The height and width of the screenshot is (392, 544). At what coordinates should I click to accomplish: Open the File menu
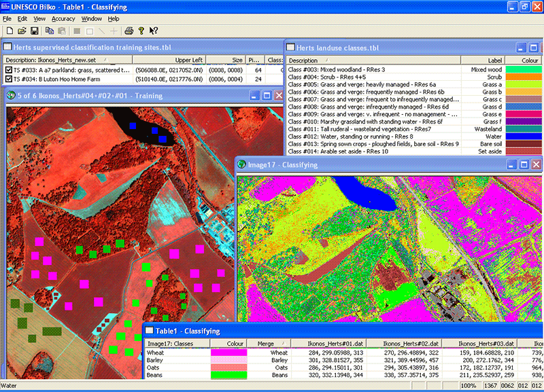(x=7, y=19)
